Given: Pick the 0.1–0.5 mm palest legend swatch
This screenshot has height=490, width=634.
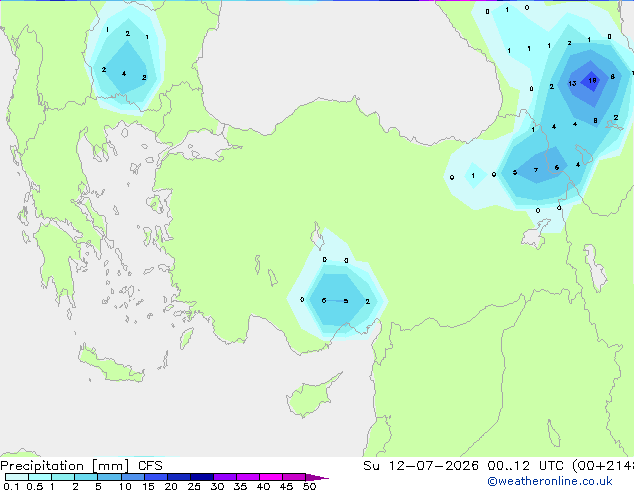Looking at the screenshot, I should [x=17, y=477].
